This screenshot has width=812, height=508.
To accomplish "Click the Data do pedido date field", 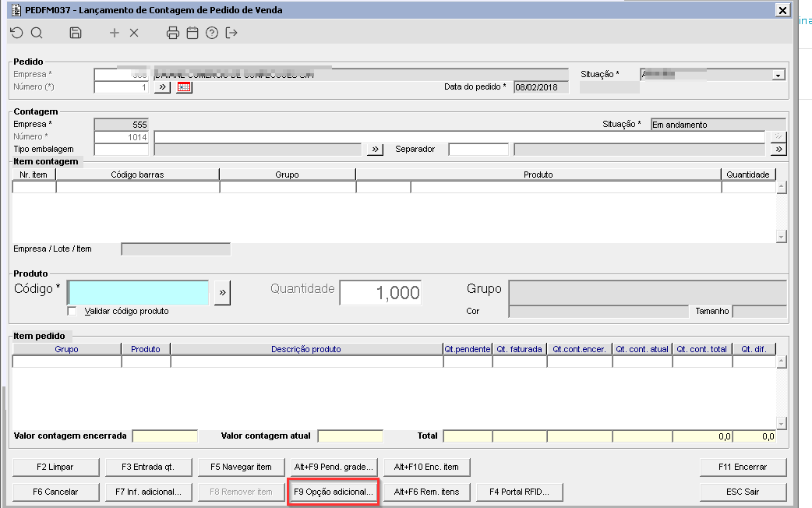I will point(541,87).
